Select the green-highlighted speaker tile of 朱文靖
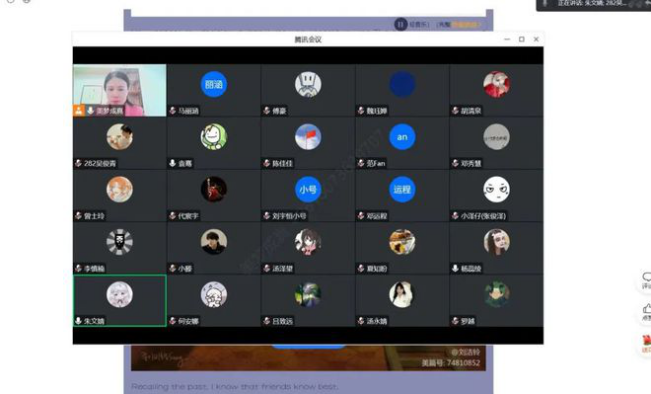The width and height of the screenshot is (651, 394). pyautogui.click(x=120, y=301)
